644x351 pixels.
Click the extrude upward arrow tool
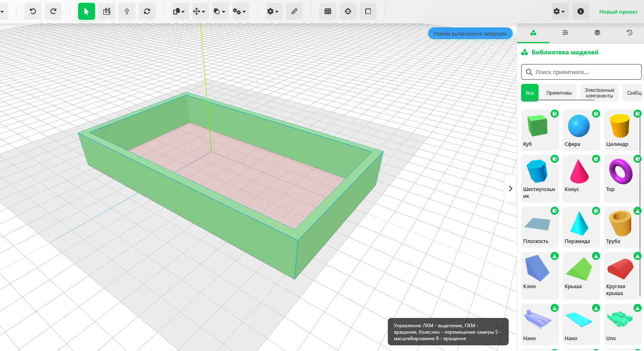(127, 11)
